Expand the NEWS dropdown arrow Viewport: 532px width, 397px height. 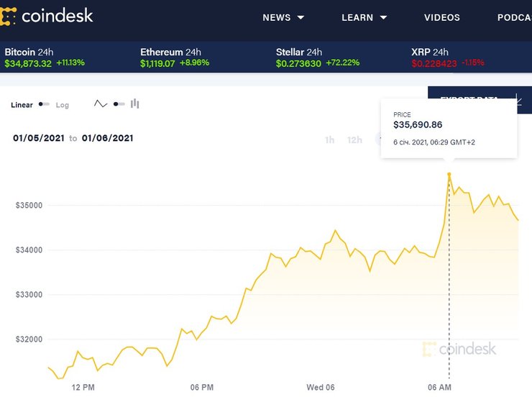301,17
